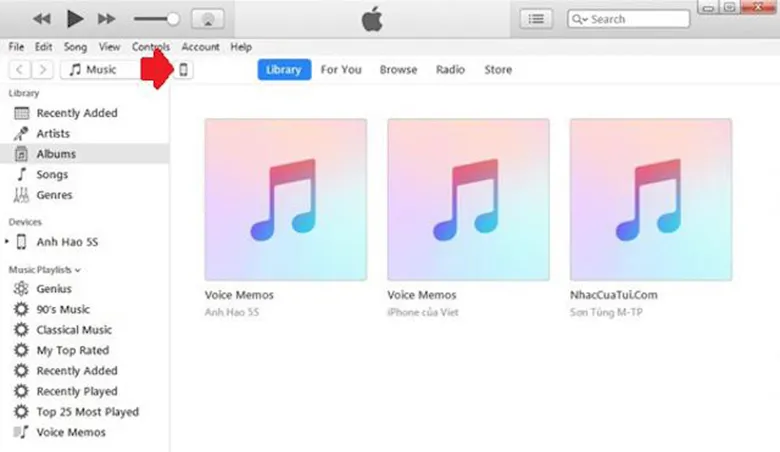Click the volume slider knob
Image resolution: width=780 pixels, height=452 pixels.
(173, 19)
